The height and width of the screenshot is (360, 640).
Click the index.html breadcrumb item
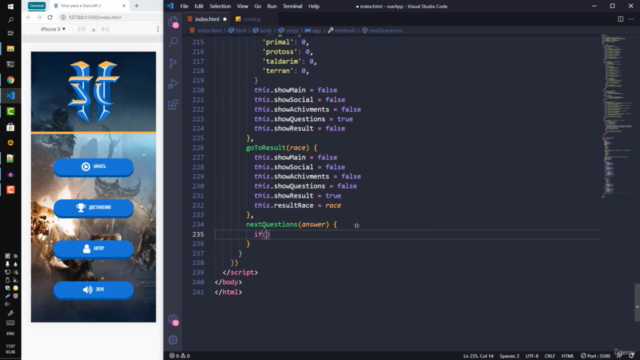(x=206, y=30)
